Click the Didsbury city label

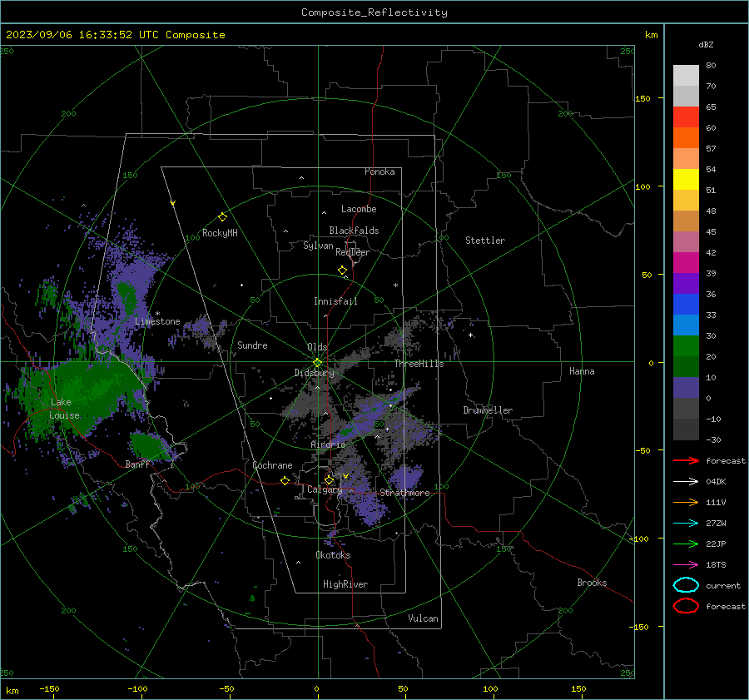[314, 373]
